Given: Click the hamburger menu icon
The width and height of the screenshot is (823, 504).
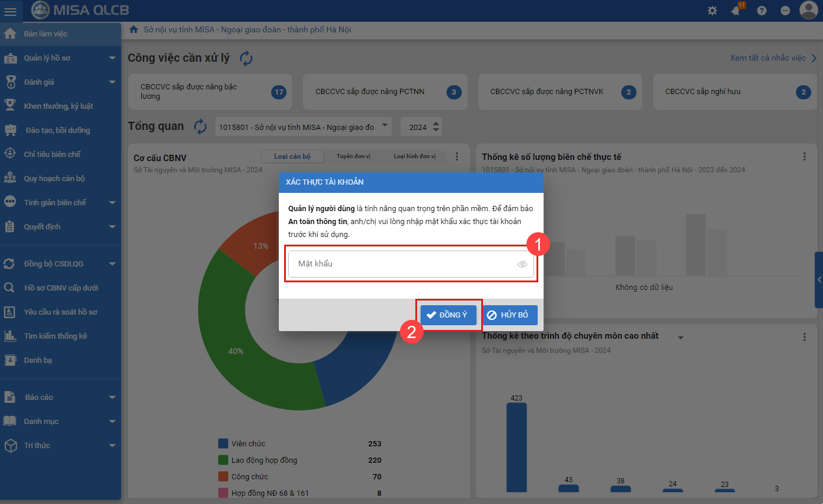Looking at the screenshot, I should point(11,11).
